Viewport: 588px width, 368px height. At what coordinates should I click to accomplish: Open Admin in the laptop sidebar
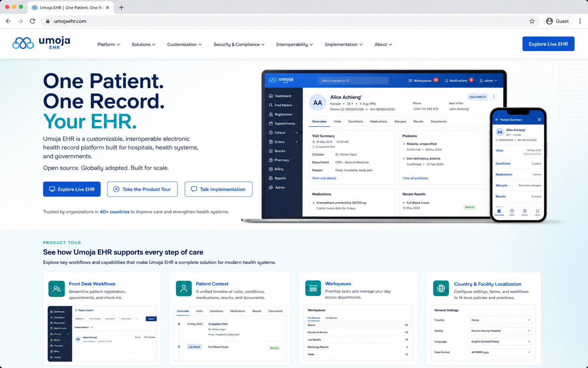point(277,188)
